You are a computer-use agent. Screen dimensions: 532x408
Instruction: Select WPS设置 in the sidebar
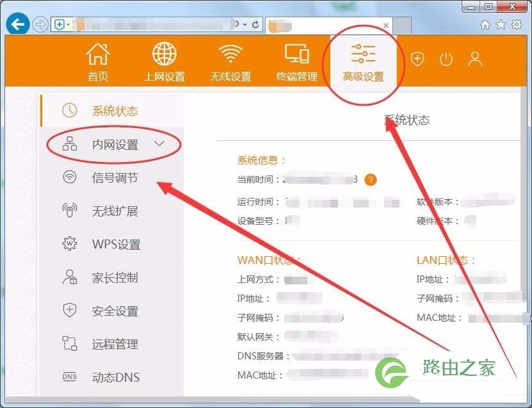tap(112, 244)
